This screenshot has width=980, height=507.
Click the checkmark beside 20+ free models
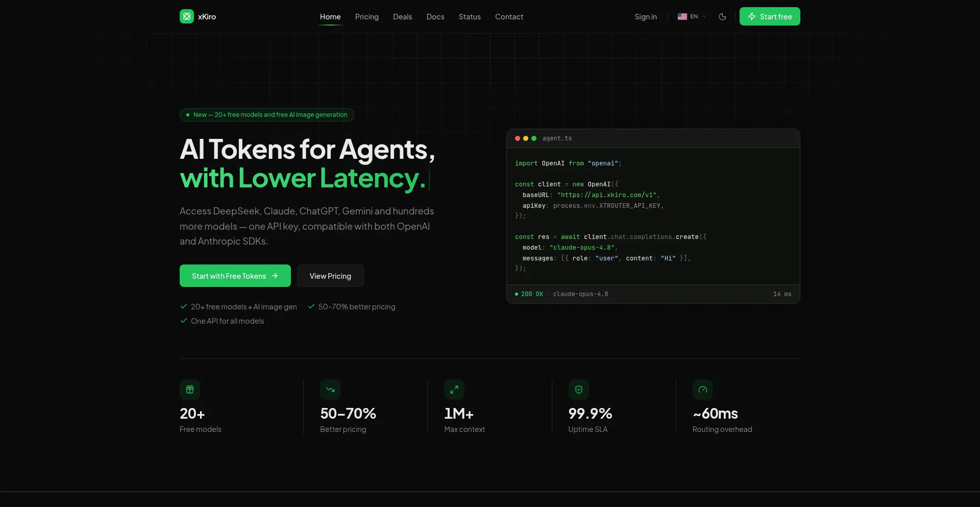tap(184, 306)
